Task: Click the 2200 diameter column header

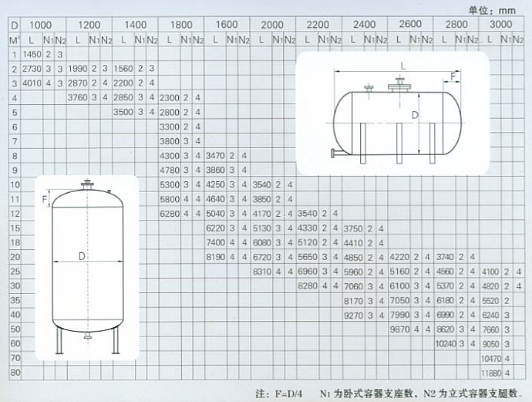Action: [318, 25]
